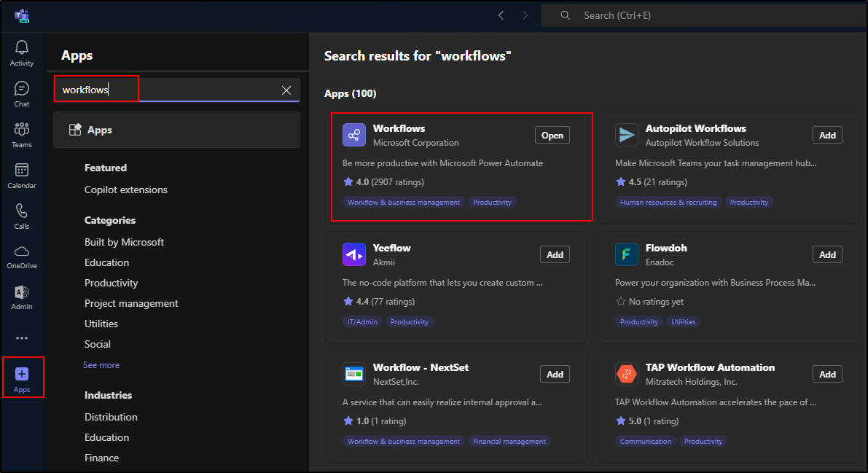
Task: Click the workflows search input field
Action: tap(175, 90)
